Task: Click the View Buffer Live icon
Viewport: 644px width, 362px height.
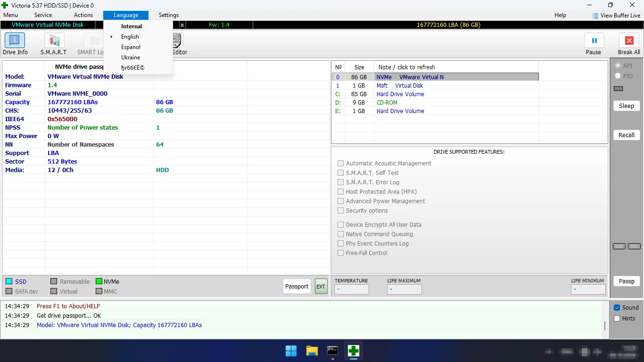Action: coord(595,16)
